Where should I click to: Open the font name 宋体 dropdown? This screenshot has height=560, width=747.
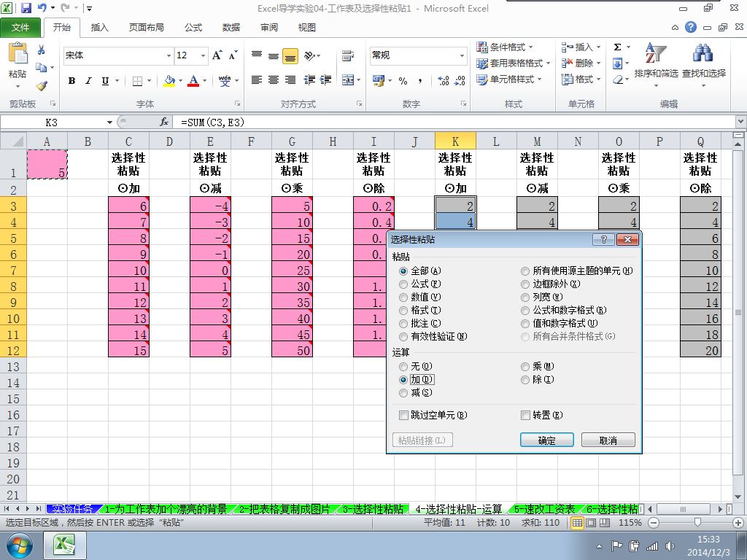[169, 55]
